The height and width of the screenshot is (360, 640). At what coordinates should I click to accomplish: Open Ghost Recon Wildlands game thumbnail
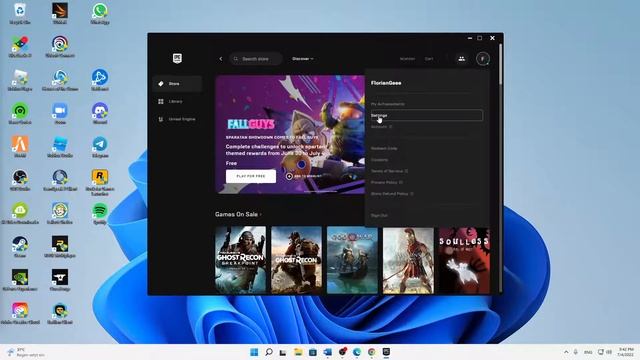[x=296, y=260]
